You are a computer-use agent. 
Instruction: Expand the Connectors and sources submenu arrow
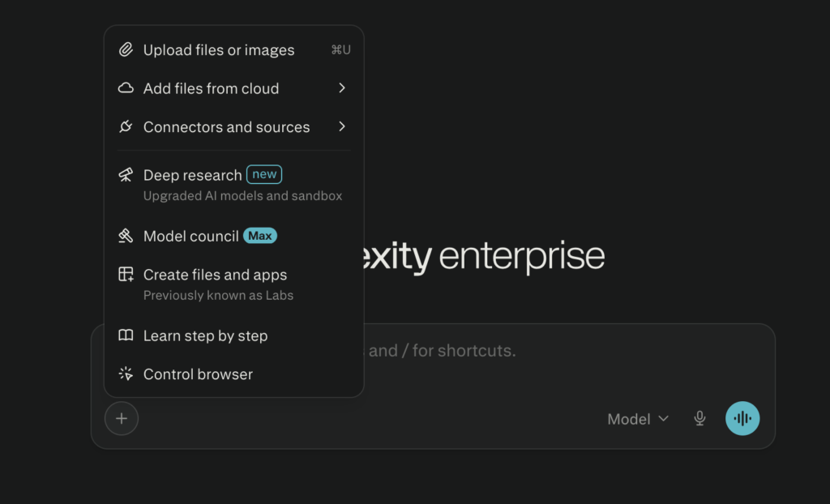341,127
